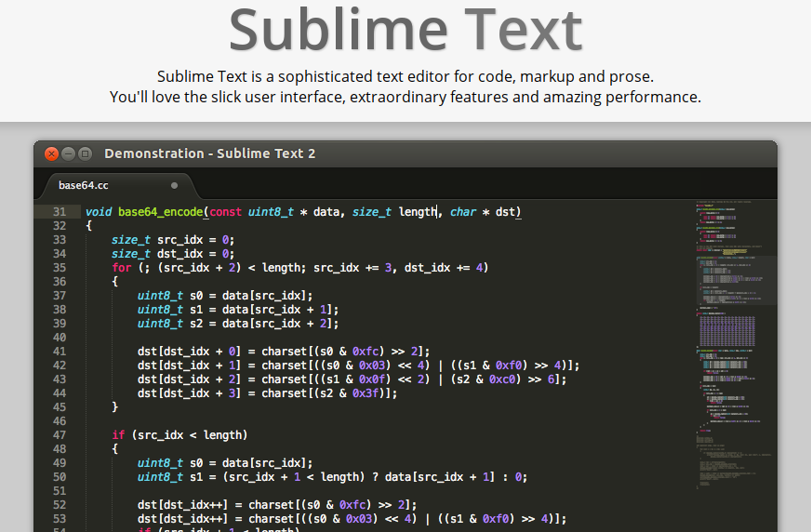Minimize the Sublime Text 2 window
Viewport: 811px width, 532px height.
[x=68, y=153]
